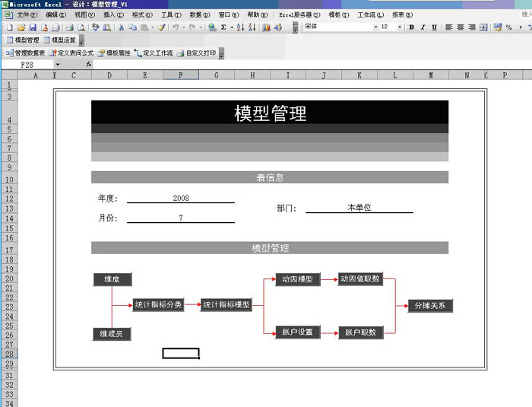Toggle Italic formatting
532x407 pixels.
(x=423, y=27)
